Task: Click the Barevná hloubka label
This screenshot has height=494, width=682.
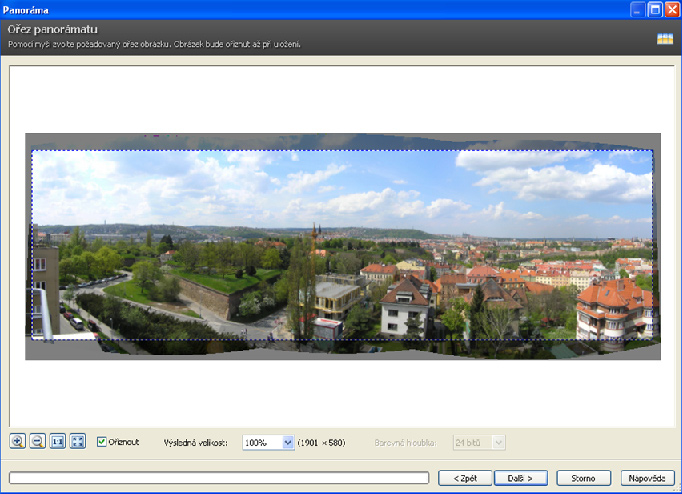Action: pyautogui.click(x=405, y=443)
